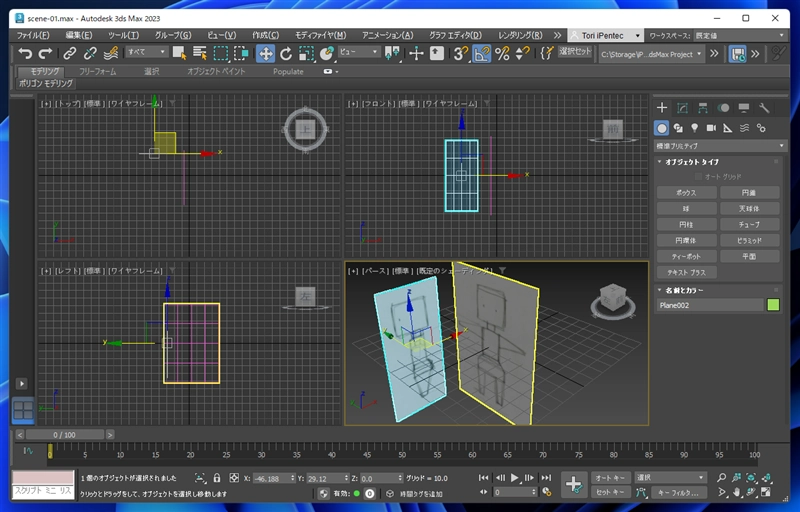The height and width of the screenshot is (512, 800).
Task: Open the Tori iPentec account dropdown
Action: 605,35
